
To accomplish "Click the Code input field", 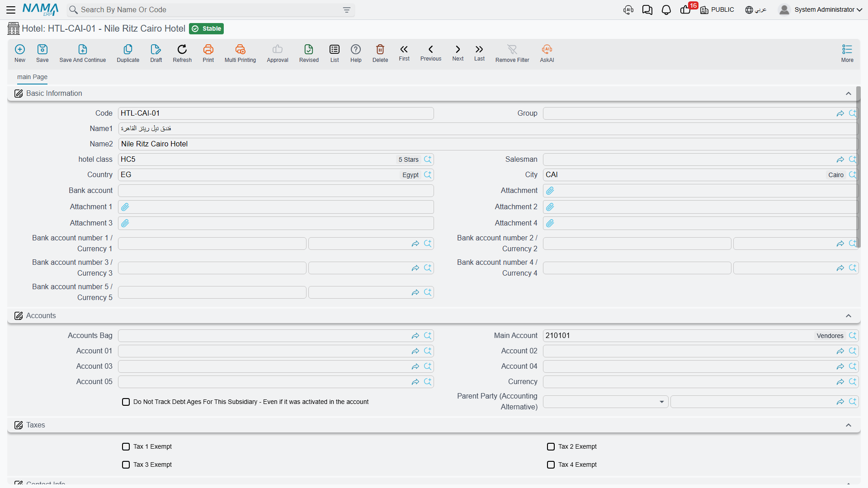I will [276, 113].
